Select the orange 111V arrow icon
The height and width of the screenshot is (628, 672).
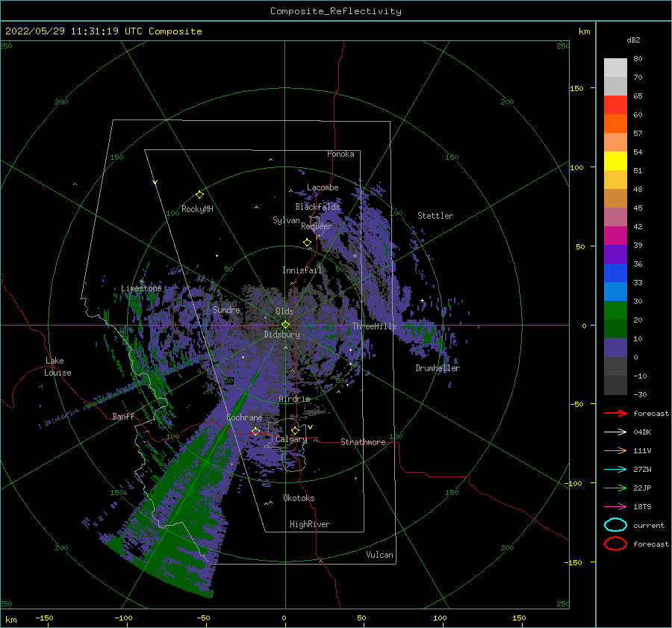click(x=615, y=450)
